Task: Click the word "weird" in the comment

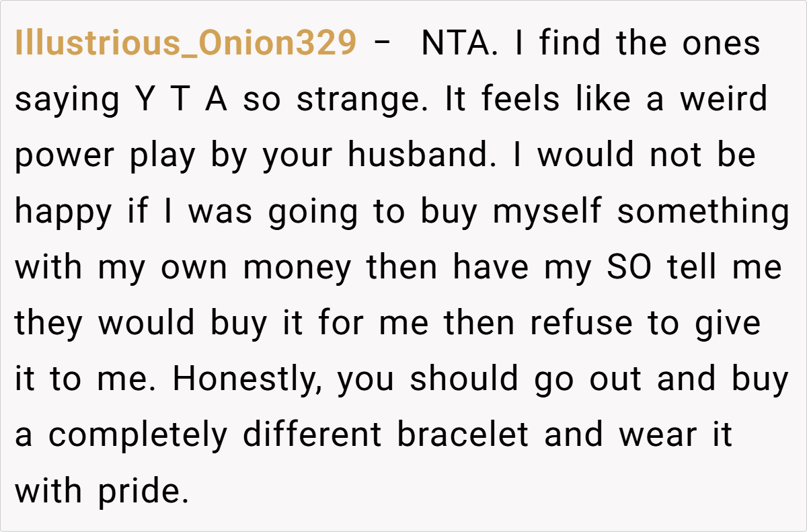Action: (x=723, y=100)
